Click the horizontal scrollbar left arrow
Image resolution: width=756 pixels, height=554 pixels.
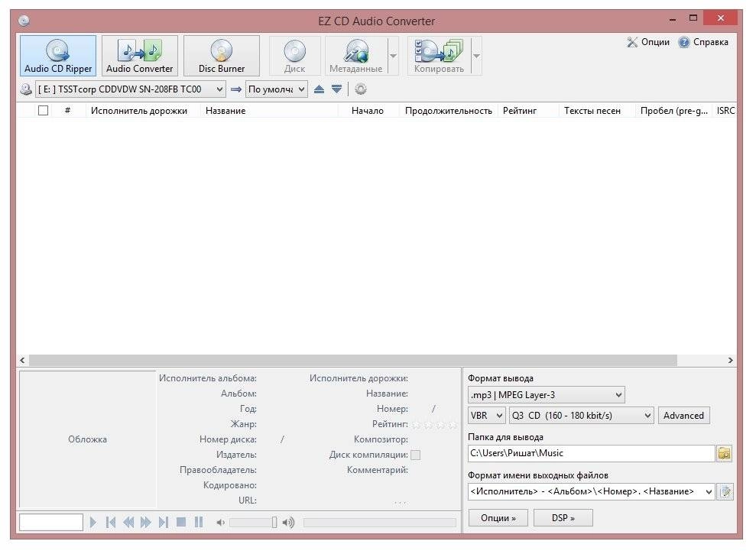pos(22,360)
